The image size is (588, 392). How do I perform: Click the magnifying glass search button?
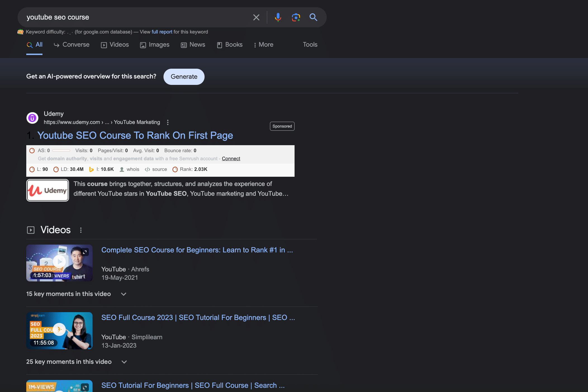click(313, 17)
